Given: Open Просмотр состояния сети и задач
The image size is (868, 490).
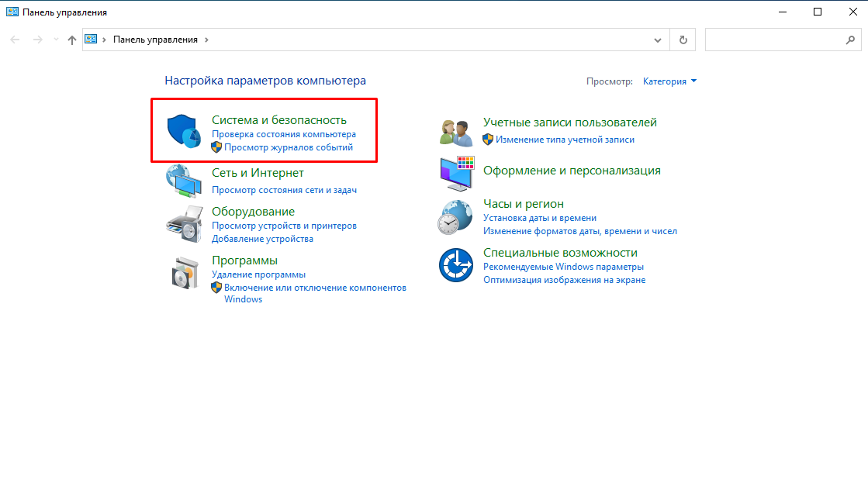Looking at the screenshot, I should pos(285,190).
